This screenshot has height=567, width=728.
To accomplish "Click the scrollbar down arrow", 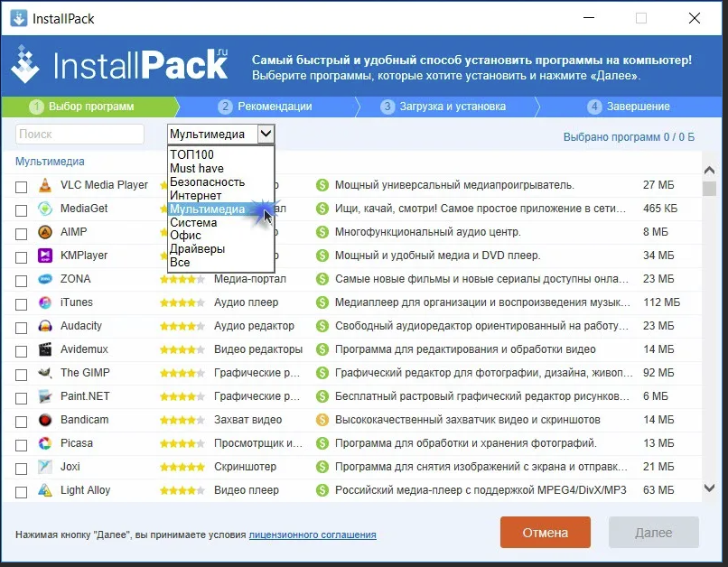I will [x=709, y=488].
